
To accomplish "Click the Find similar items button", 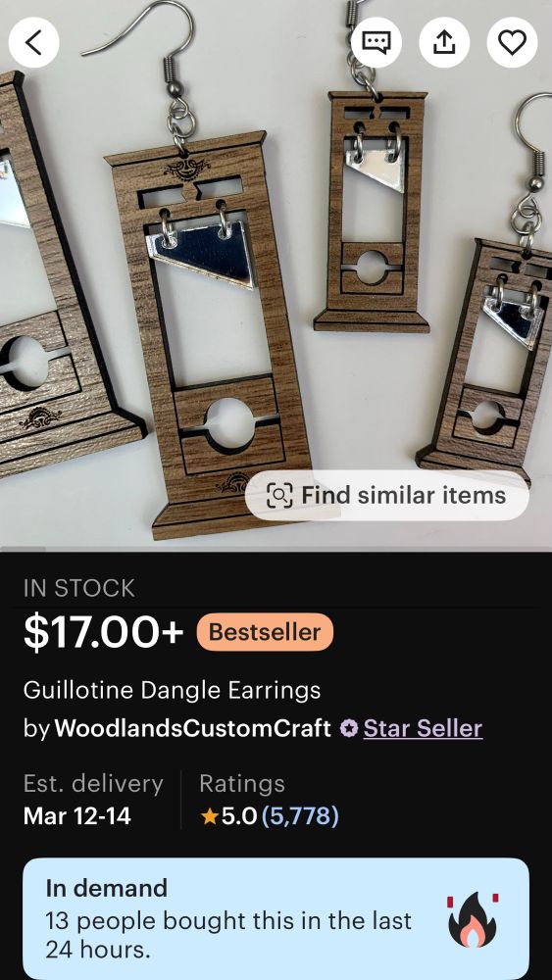I will [387, 496].
